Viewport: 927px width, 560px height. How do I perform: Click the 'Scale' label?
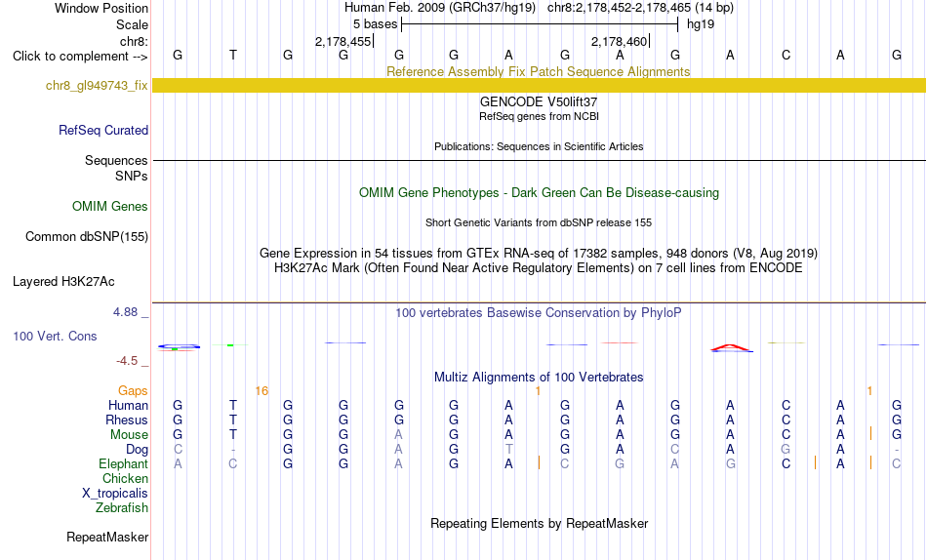point(132,24)
